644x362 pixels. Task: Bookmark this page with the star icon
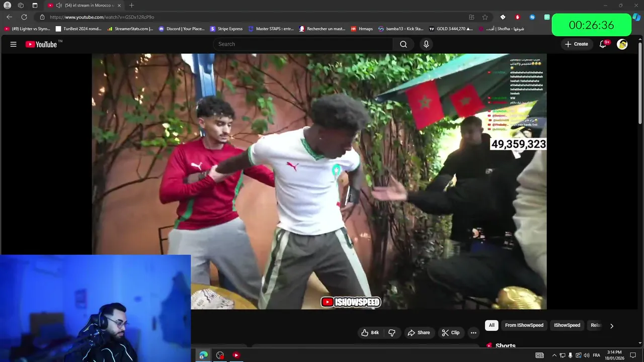click(485, 17)
